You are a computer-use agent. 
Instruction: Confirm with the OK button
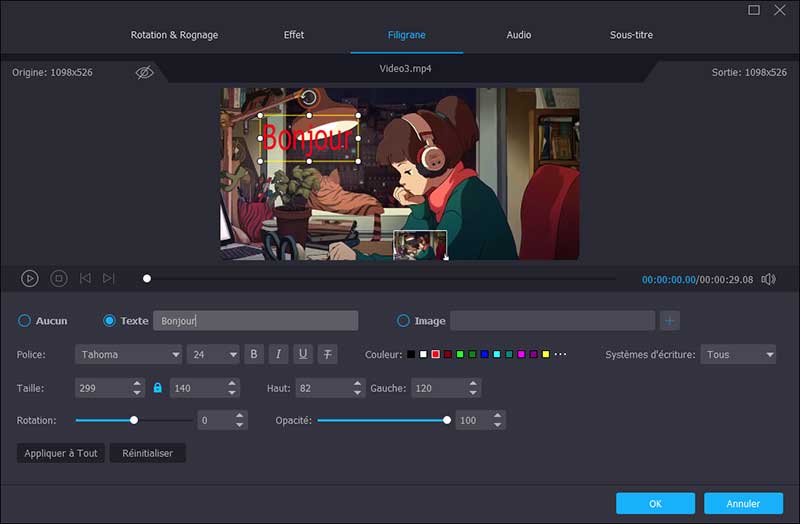[655, 504]
